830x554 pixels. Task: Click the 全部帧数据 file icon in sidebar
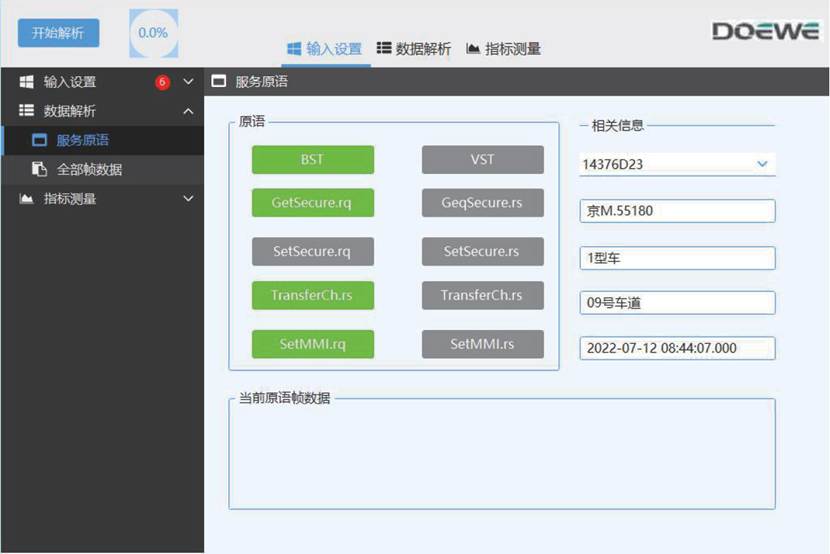pos(40,169)
